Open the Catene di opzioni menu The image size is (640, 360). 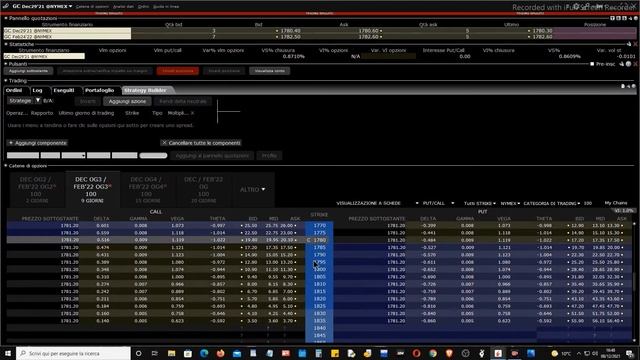click(92, 7)
